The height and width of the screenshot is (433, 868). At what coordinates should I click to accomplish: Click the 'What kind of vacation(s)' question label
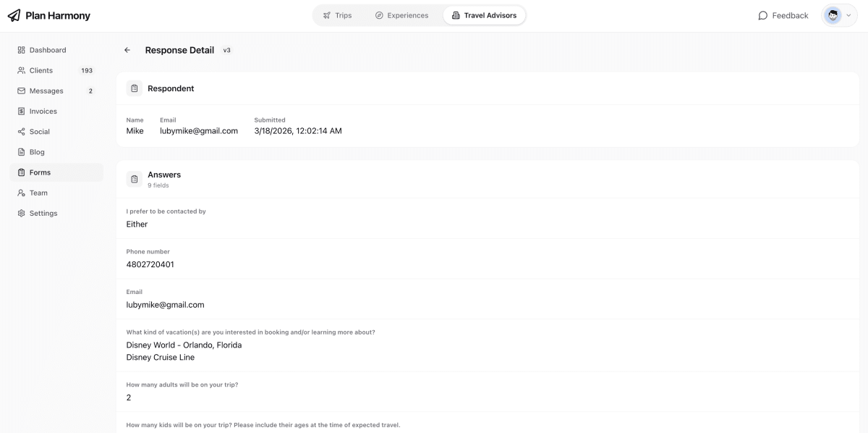pyautogui.click(x=250, y=332)
